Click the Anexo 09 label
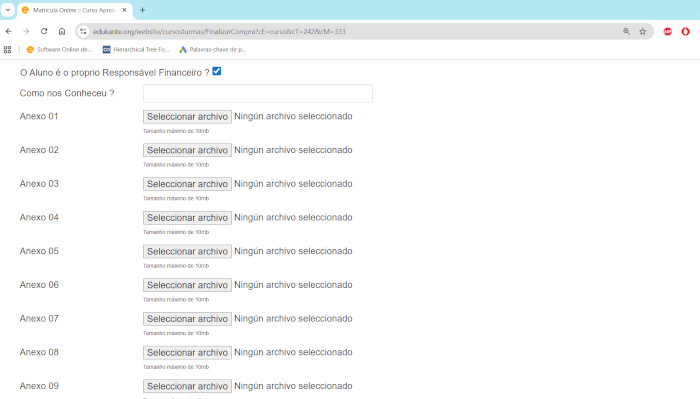 [x=39, y=386]
